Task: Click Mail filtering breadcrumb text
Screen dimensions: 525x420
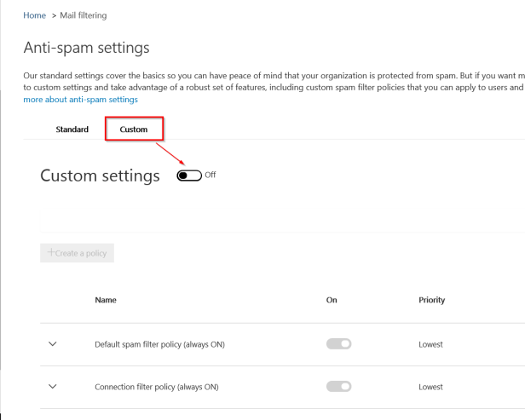Action: click(x=84, y=15)
